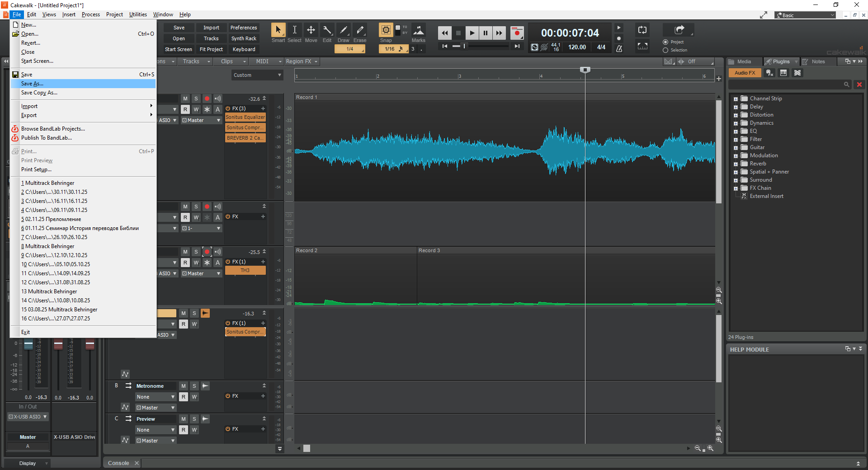Viewport: 868px width, 470px height.
Task: Open the Marks tool icon
Action: point(419,30)
